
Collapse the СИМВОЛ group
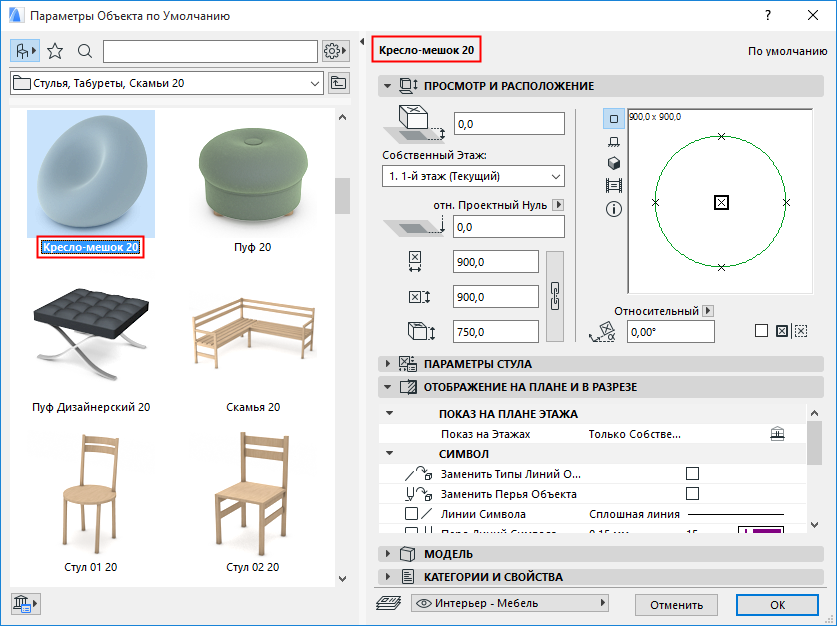tap(390, 454)
